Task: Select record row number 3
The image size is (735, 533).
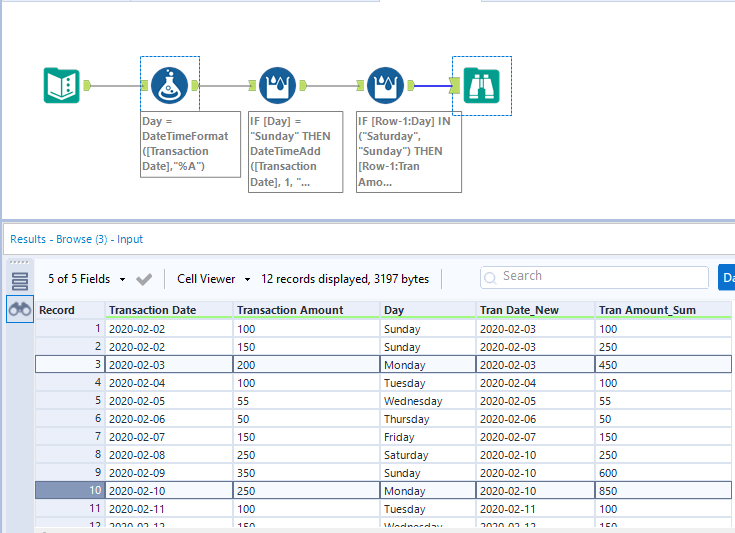Action: [70, 364]
